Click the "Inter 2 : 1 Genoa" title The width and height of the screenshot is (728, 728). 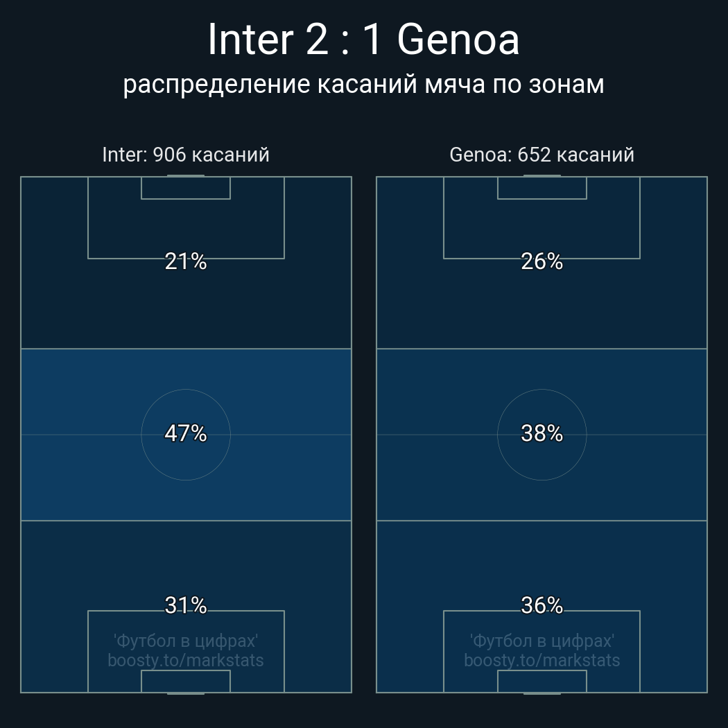click(x=363, y=40)
